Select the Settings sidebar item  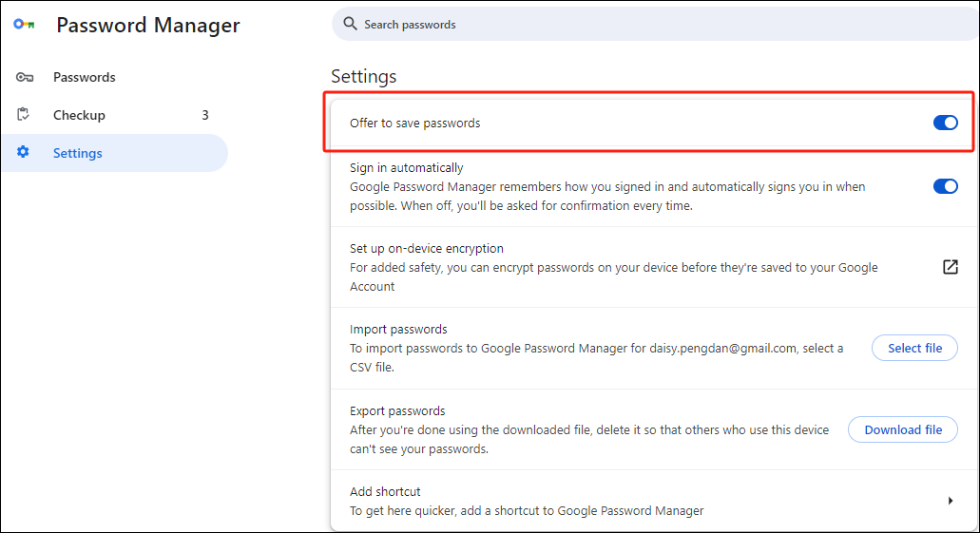tap(78, 153)
